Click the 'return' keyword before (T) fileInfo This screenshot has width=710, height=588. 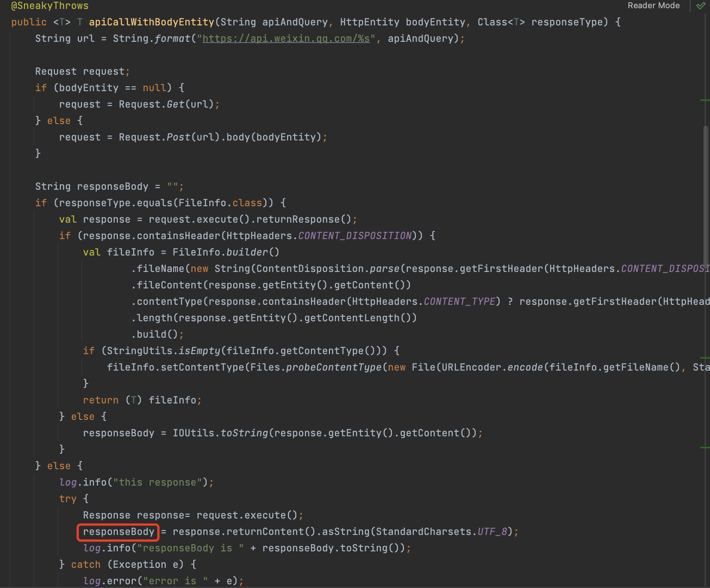[x=101, y=400]
